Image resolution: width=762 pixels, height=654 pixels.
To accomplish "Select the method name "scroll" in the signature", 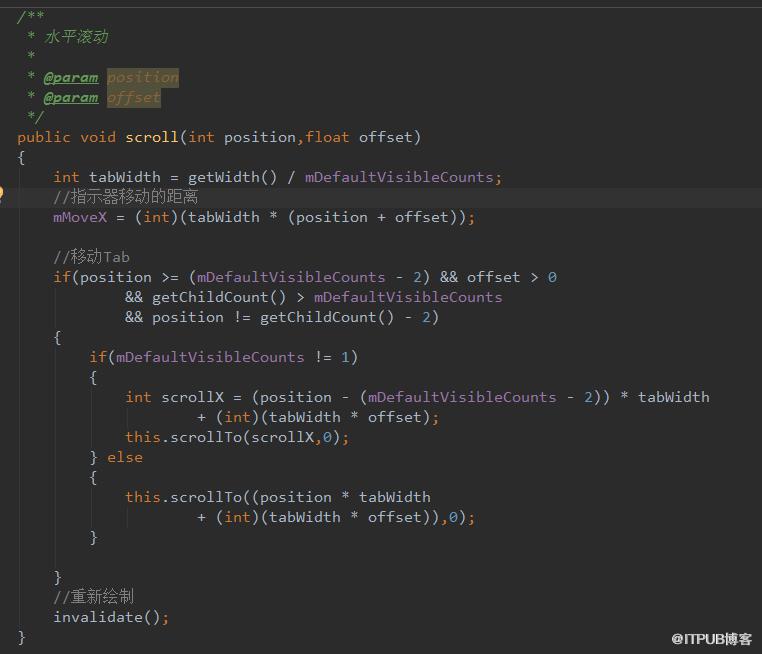I will coord(152,138).
